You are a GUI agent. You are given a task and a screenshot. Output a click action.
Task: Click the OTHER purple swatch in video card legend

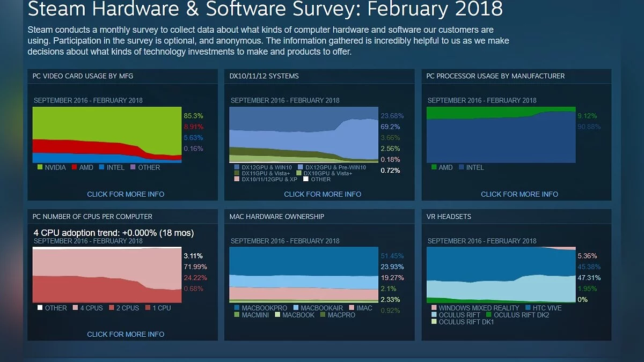tap(133, 167)
